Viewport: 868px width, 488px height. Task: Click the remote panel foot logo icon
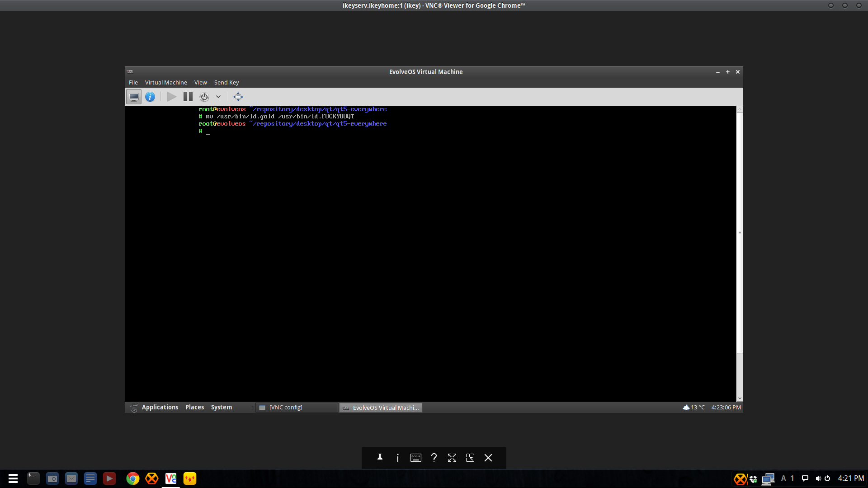coord(134,408)
